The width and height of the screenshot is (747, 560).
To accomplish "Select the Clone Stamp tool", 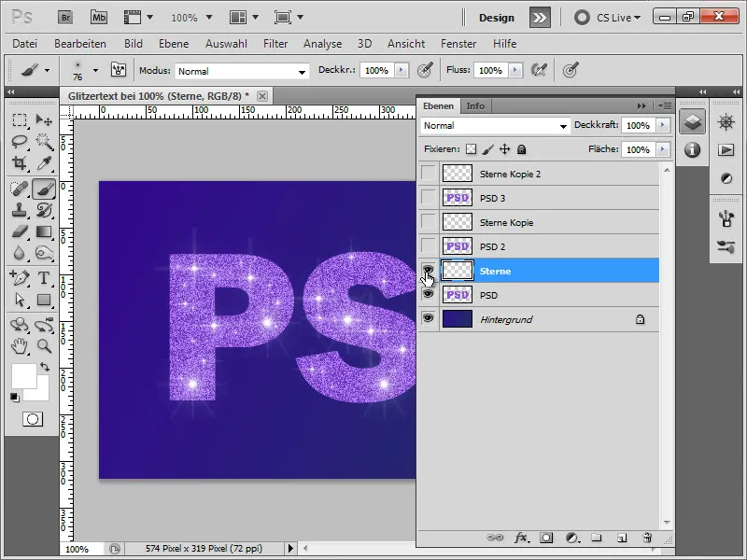I will coord(20,210).
